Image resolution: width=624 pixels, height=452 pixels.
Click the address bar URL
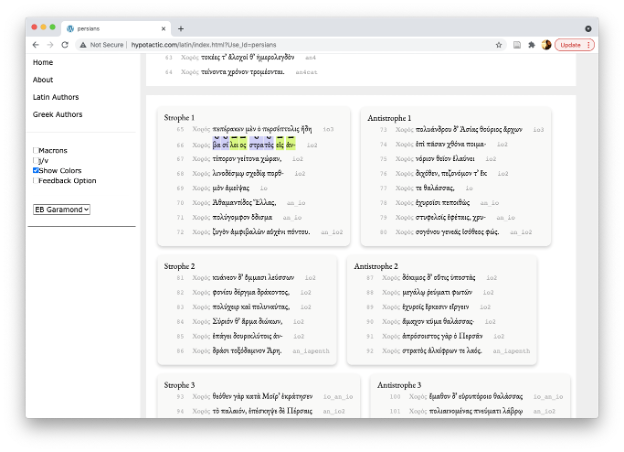pos(203,45)
